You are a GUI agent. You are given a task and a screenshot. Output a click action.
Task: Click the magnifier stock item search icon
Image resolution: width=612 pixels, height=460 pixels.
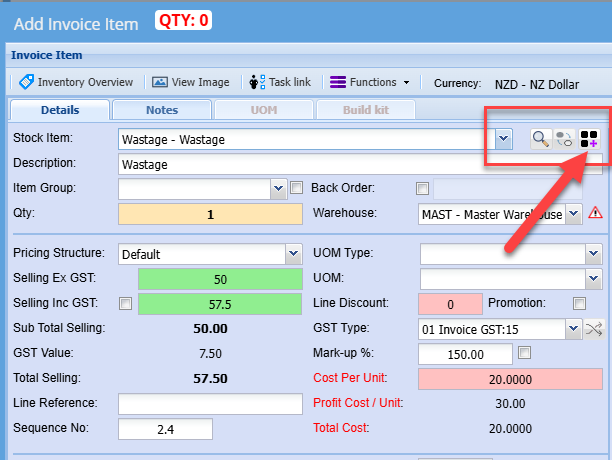pyautogui.click(x=541, y=139)
